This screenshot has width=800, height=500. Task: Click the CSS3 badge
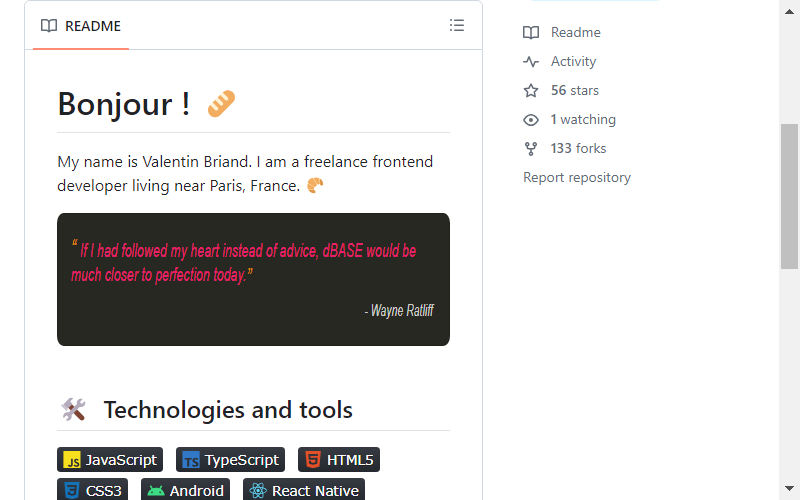click(92, 489)
